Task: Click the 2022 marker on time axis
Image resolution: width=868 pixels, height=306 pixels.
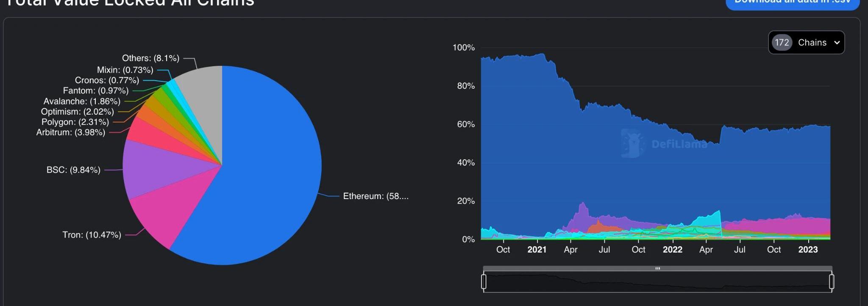Action: click(x=673, y=250)
